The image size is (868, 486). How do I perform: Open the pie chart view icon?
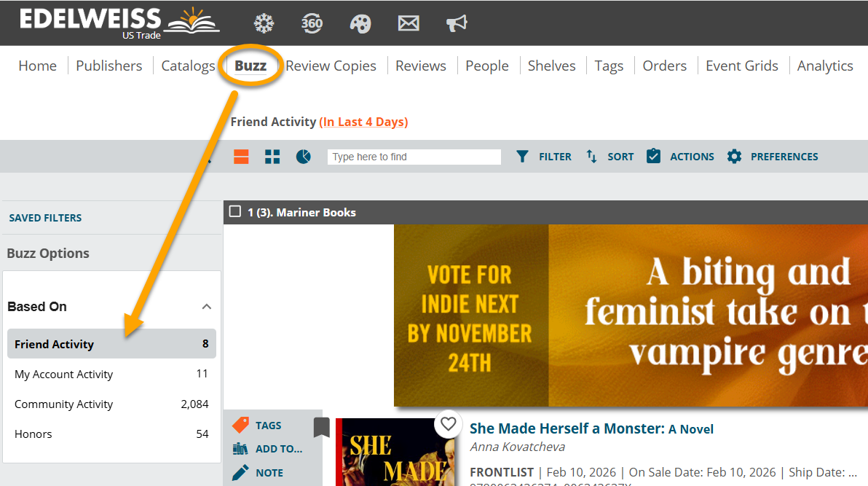(x=304, y=157)
